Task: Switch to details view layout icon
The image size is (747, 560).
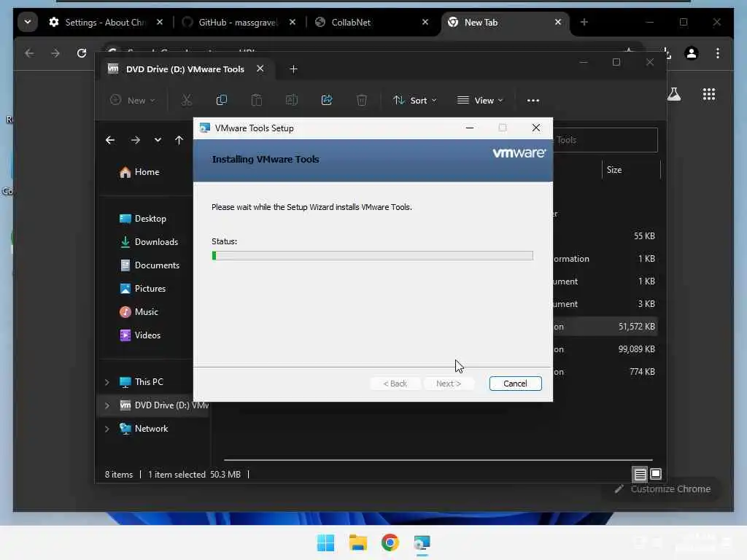Action: click(x=640, y=474)
